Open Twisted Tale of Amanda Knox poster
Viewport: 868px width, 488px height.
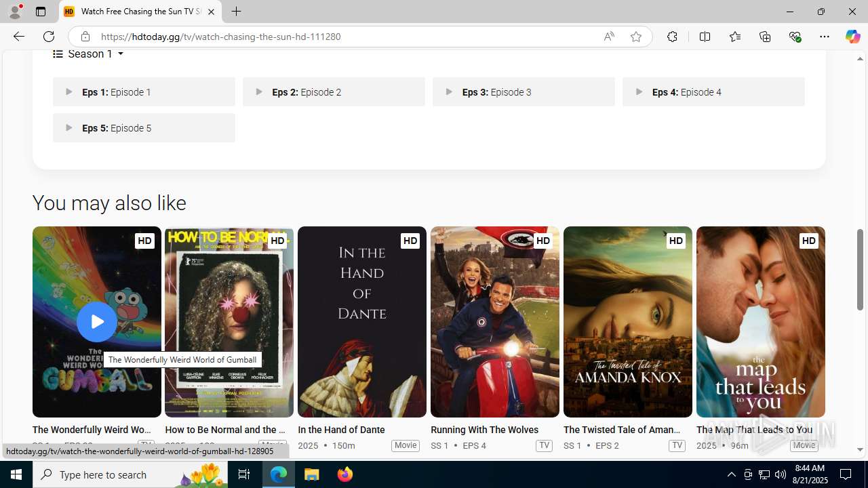(x=628, y=322)
